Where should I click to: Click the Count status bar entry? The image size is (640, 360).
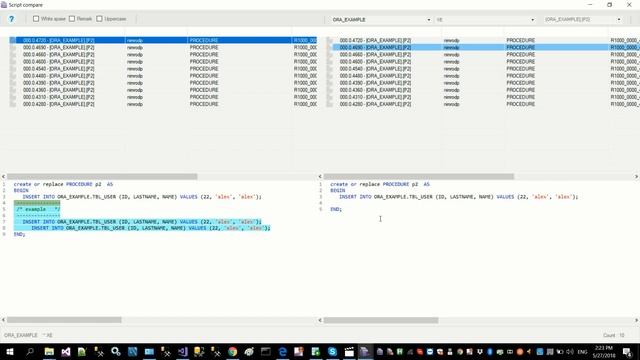click(x=613, y=335)
